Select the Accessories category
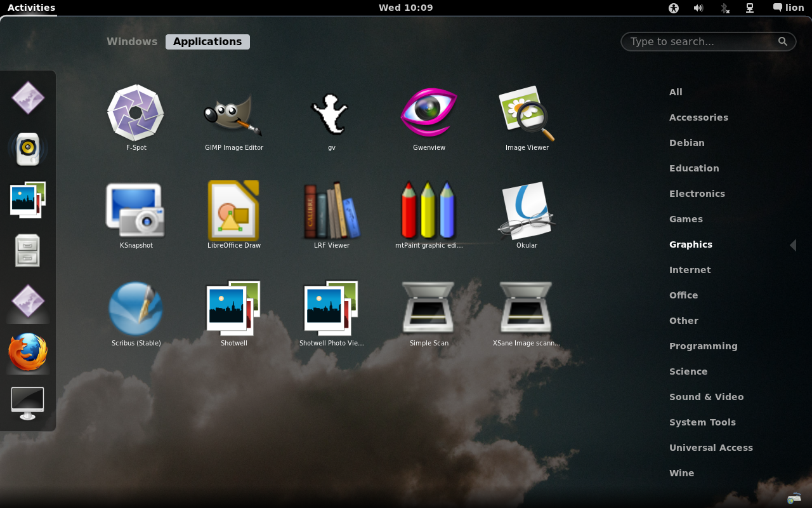The image size is (812, 508). click(698, 117)
